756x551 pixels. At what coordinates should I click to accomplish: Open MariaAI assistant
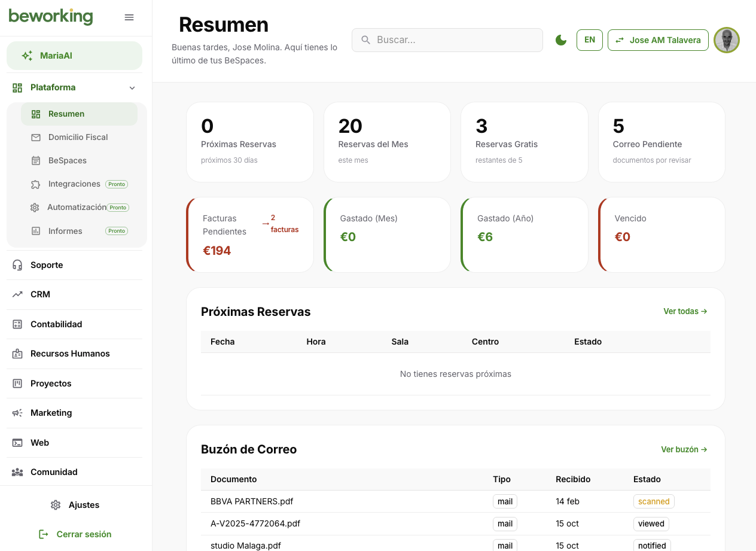pos(74,56)
